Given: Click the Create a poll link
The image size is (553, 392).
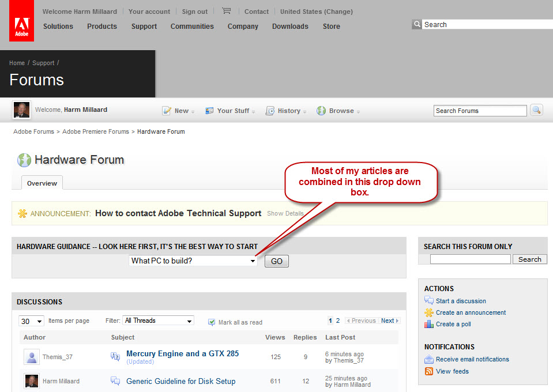Looking at the screenshot, I should [x=454, y=324].
